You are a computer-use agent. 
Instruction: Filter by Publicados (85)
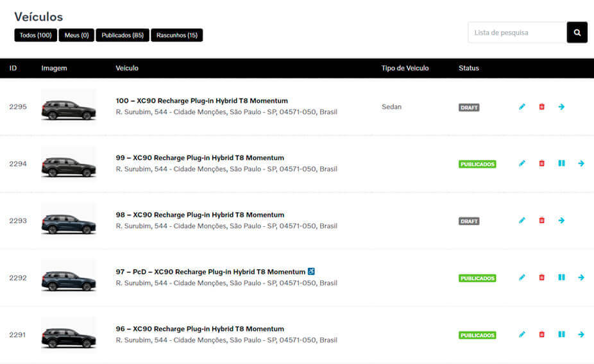coord(123,35)
